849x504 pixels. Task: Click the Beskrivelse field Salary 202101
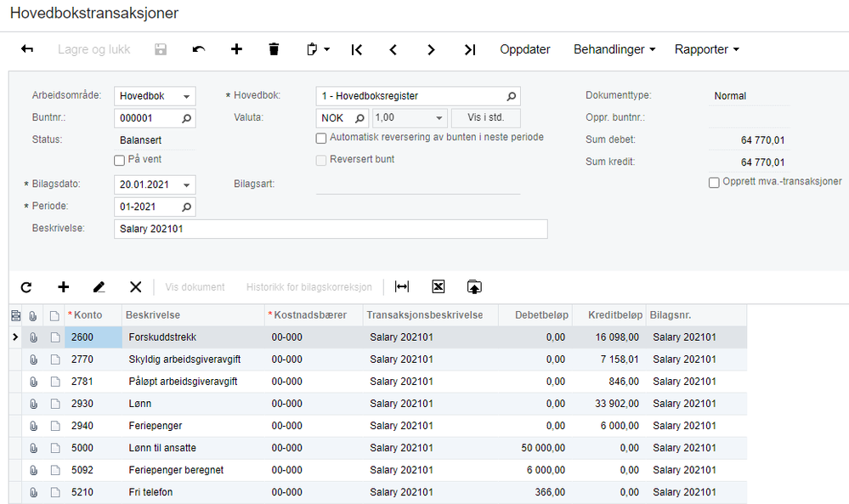point(331,229)
